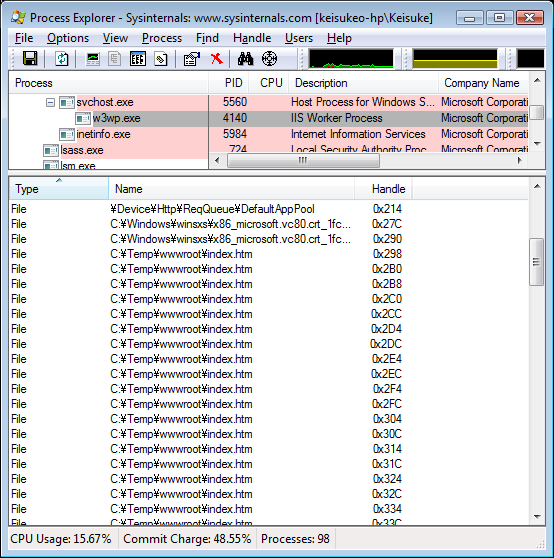554x558 pixels.
Task: Click the binoculars Find Handle icon
Action: 245,59
